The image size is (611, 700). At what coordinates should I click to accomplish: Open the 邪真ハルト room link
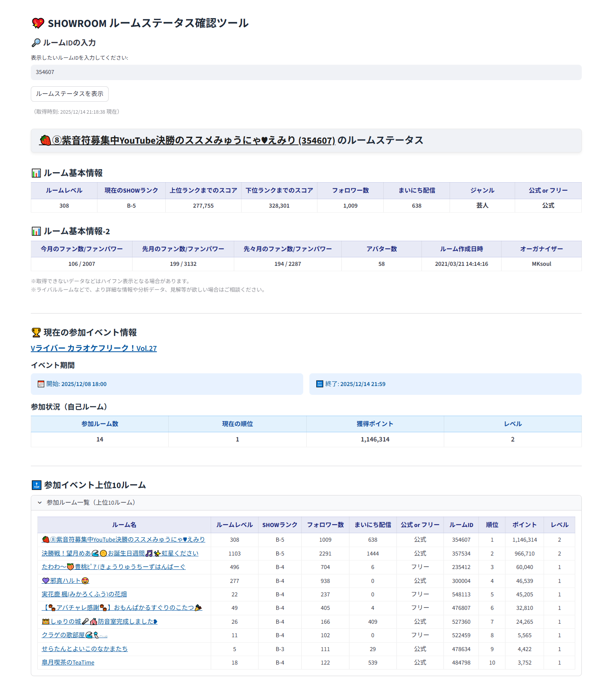click(65, 581)
